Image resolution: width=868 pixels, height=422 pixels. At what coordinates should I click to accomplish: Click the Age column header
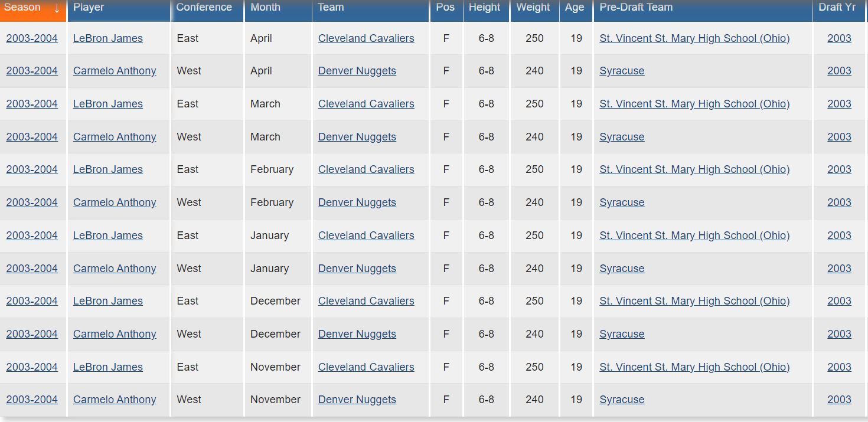tap(575, 7)
